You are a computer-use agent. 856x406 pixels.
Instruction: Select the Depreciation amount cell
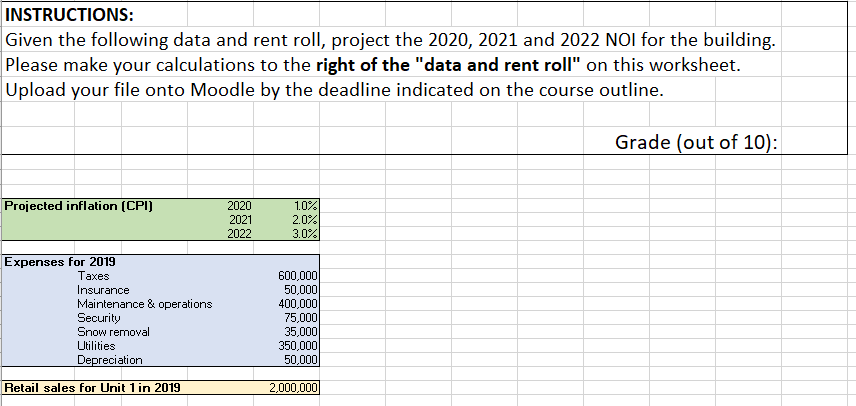(301, 360)
